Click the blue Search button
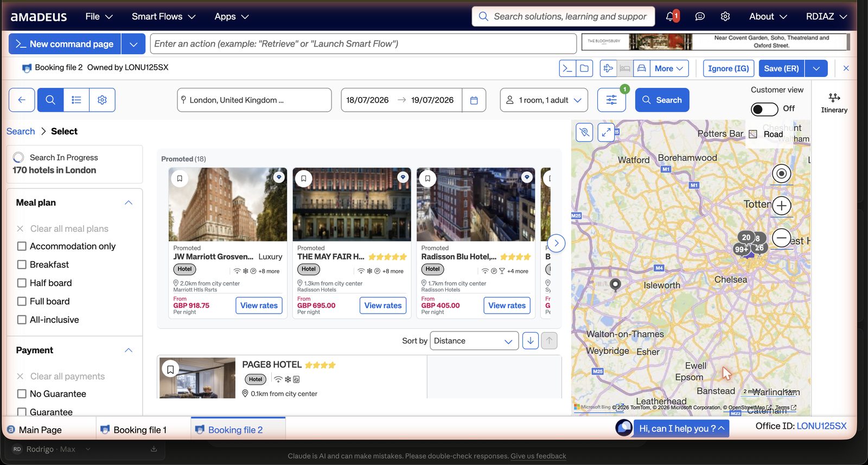The height and width of the screenshot is (465, 868). [662, 100]
